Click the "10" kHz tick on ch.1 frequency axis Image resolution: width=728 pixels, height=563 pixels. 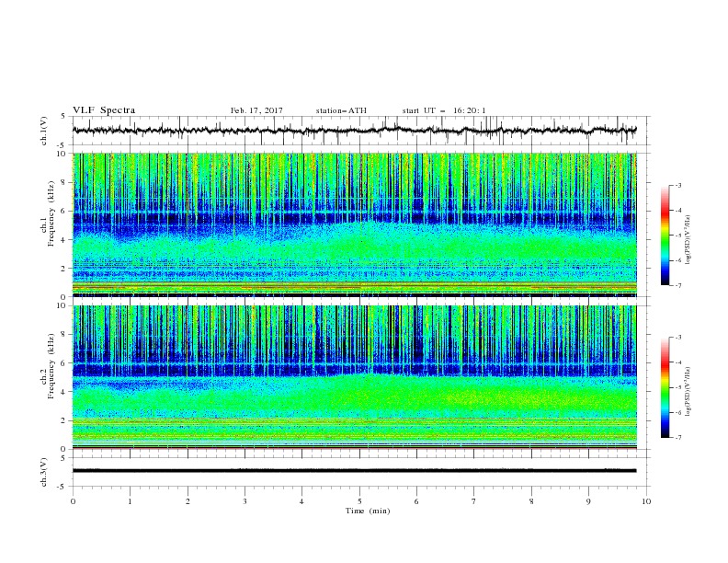(62, 154)
